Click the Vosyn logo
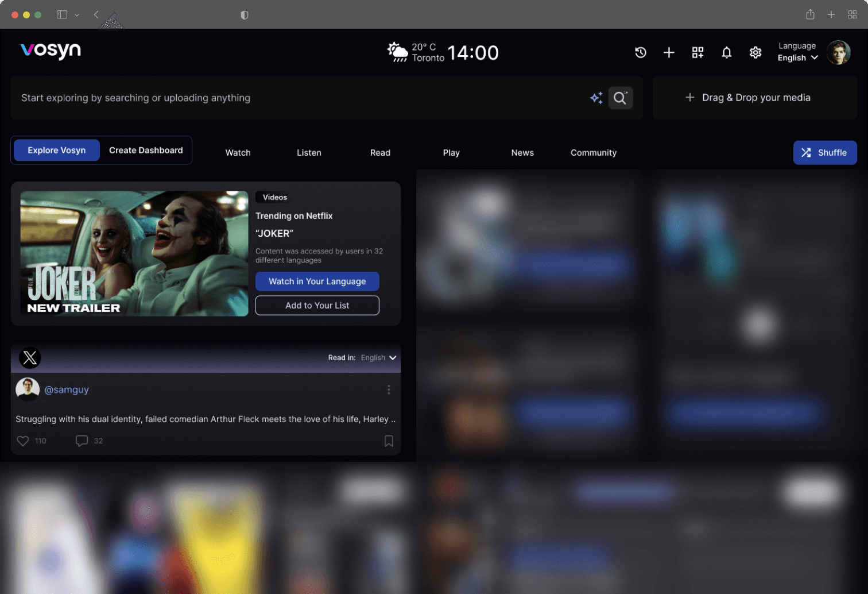Viewport: 868px width, 594px height. click(x=51, y=51)
